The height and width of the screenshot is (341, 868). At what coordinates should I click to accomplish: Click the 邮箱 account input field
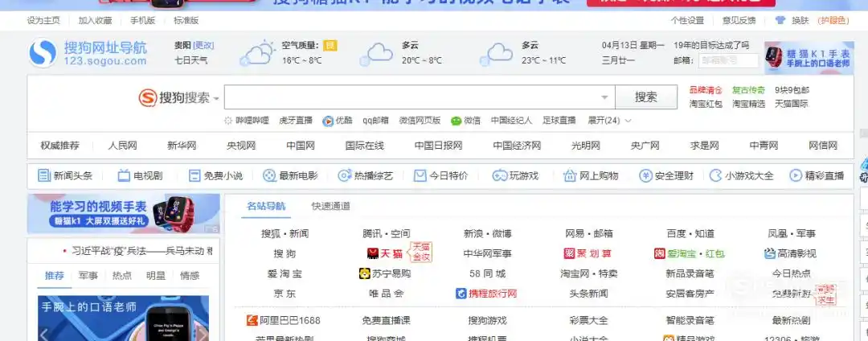(x=728, y=61)
